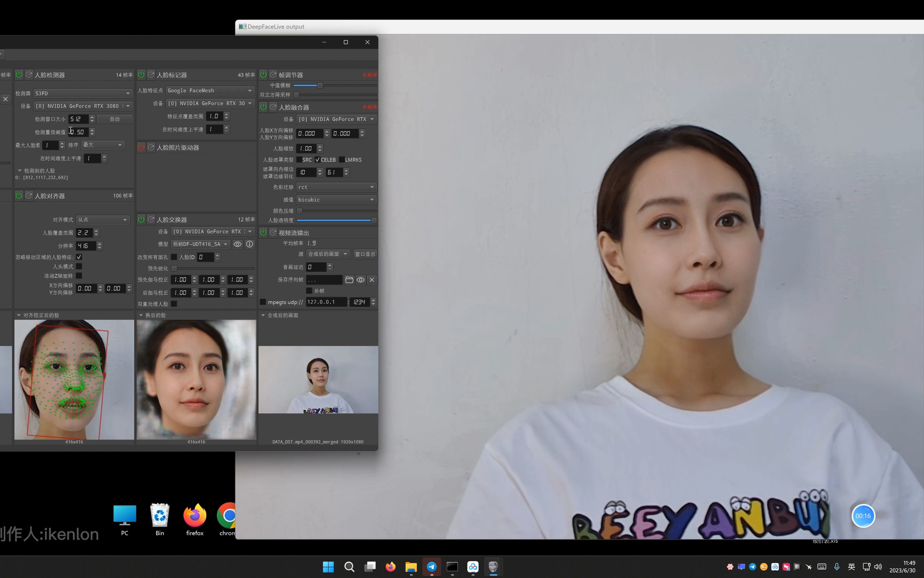Enable 双重处理人脸 checkbox

pos(174,304)
